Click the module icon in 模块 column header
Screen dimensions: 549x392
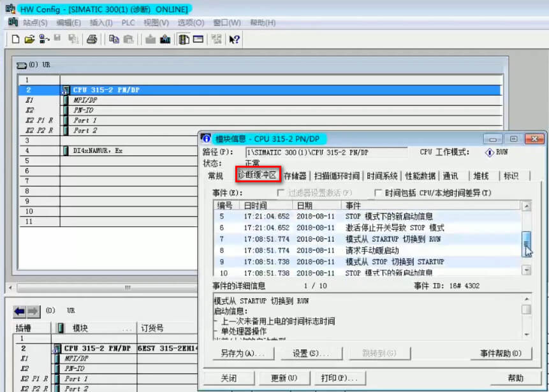[x=61, y=328]
